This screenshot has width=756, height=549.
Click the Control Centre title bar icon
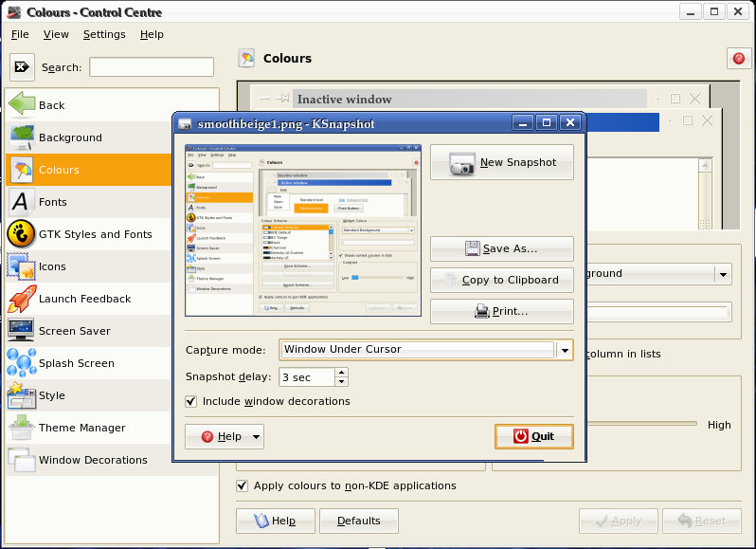pos(14,12)
